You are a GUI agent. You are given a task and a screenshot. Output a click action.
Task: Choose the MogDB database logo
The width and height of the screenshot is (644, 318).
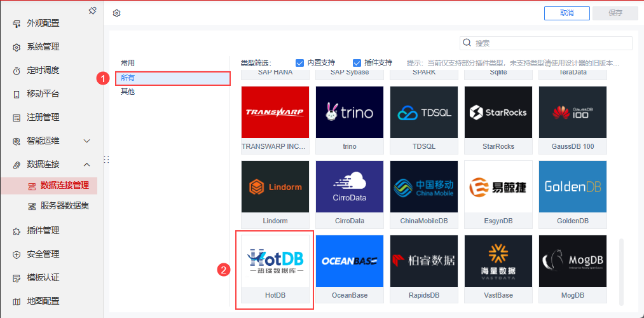(573, 261)
